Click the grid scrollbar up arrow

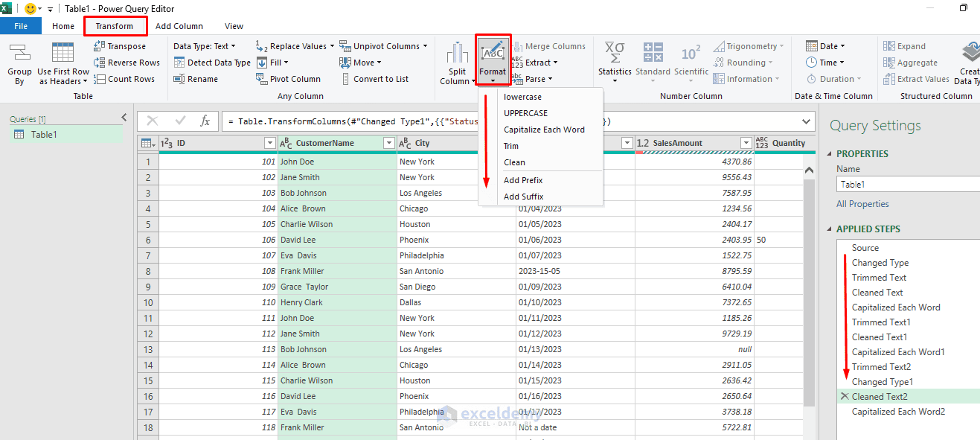coord(810,170)
